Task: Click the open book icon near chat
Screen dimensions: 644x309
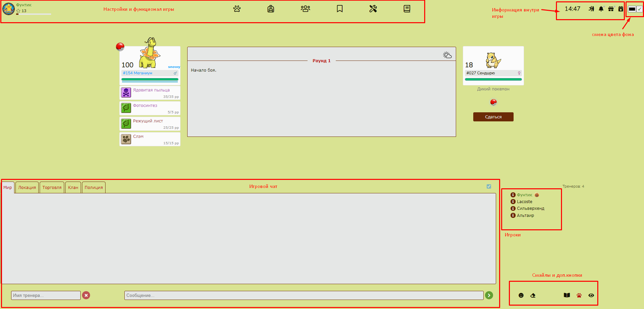Action: click(567, 295)
